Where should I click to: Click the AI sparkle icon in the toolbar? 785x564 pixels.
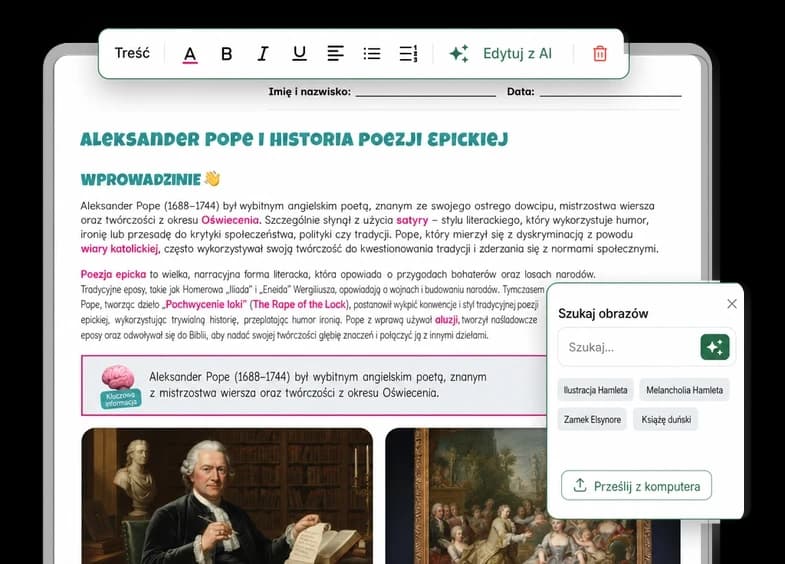[x=459, y=54]
